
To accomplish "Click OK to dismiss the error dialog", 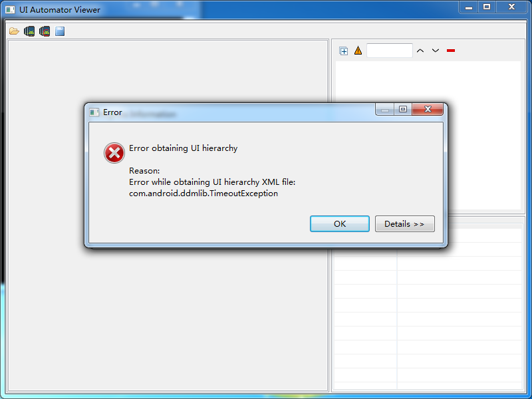I will point(340,224).
